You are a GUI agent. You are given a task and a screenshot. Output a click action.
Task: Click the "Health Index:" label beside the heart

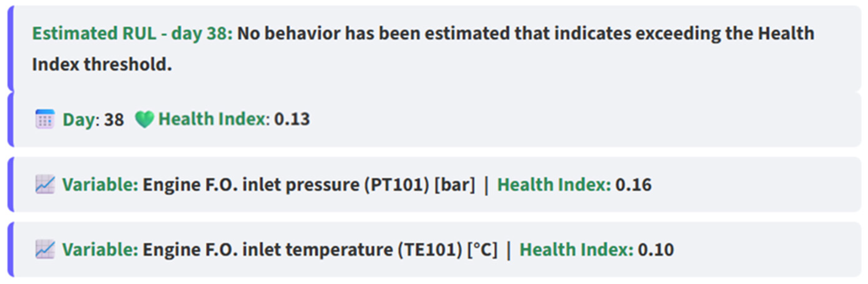click(x=214, y=119)
